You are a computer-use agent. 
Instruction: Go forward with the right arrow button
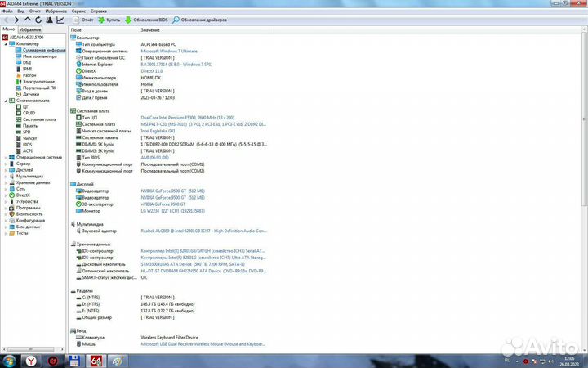[x=16, y=20]
